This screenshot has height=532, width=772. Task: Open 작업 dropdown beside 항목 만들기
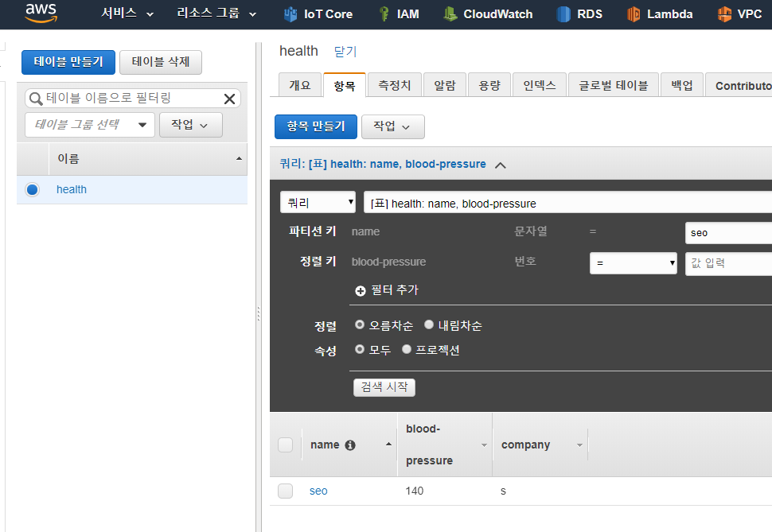[392, 127]
